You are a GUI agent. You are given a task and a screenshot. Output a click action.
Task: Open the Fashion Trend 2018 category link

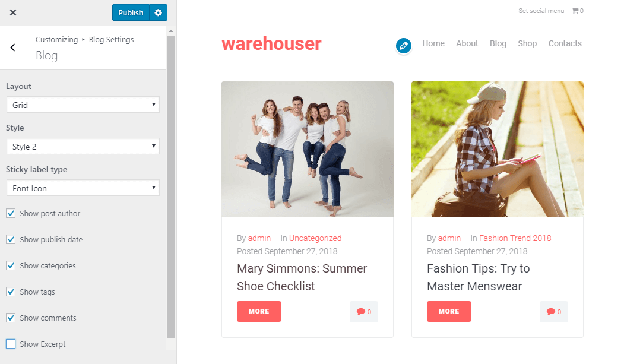pos(515,238)
